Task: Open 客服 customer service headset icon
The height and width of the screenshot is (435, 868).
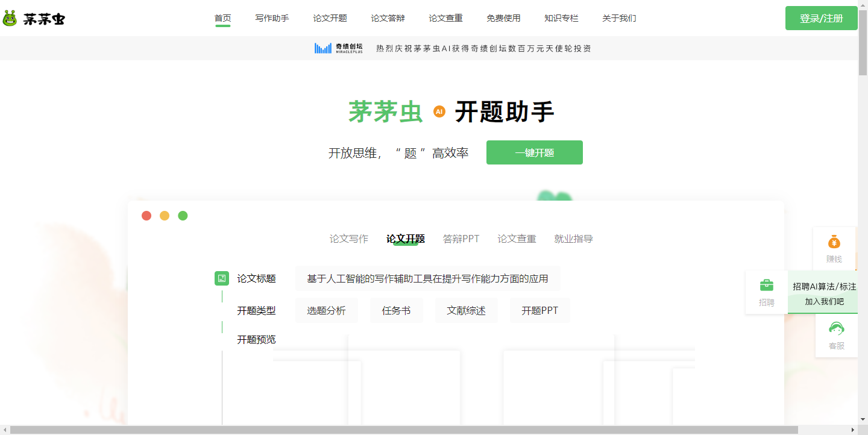Action: [837, 328]
